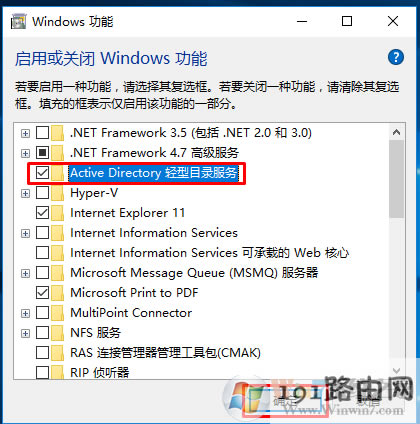Image resolution: width=420 pixels, height=424 pixels.
Task: Expand the .NET Framework 3.5 tree node
Action: click(25, 133)
